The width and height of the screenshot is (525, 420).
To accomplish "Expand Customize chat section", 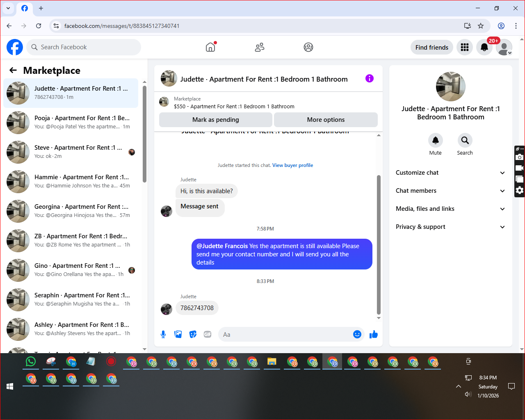I will (x=450, y=173).
